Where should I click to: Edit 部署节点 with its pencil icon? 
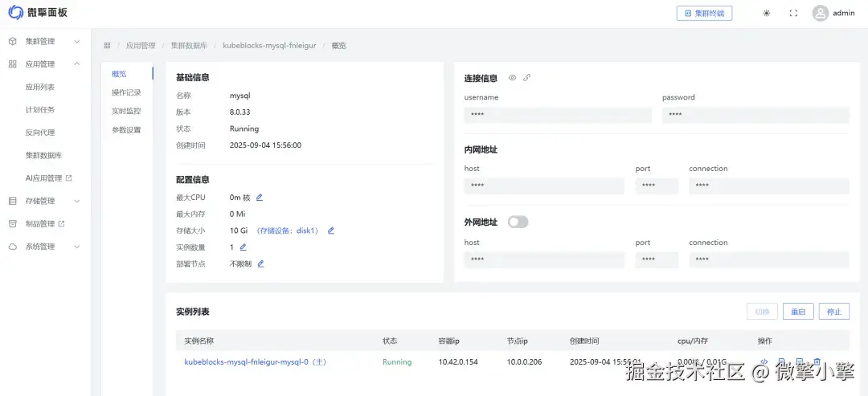260,263
